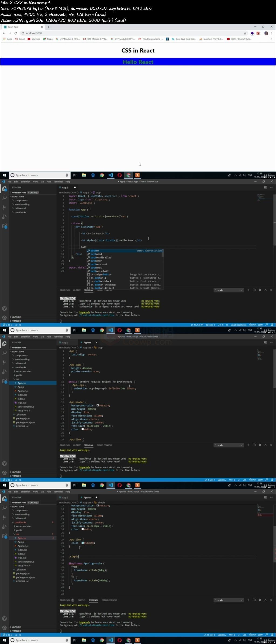Click 'Port : 5500' in App.js editor window status bar

pyautogui.click(x=256, y=325)
